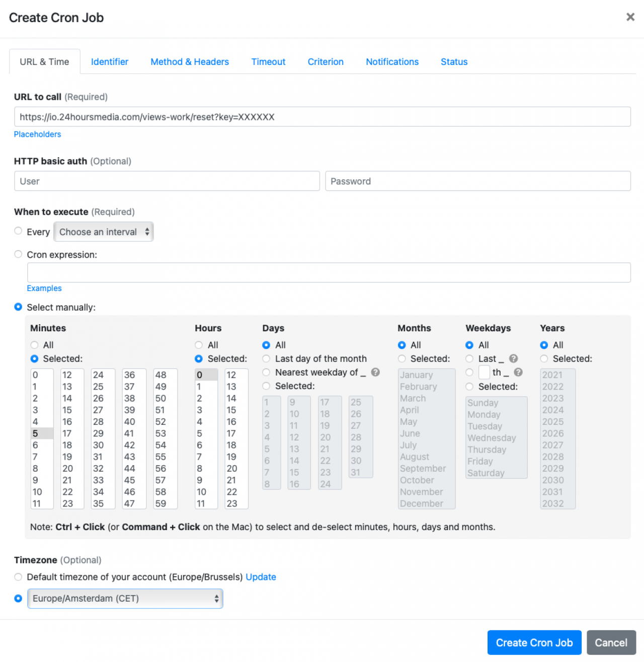The height and width of the screenshot is (662, 644).
Task: Select day 16 in Days list
Action: [299, 484]
